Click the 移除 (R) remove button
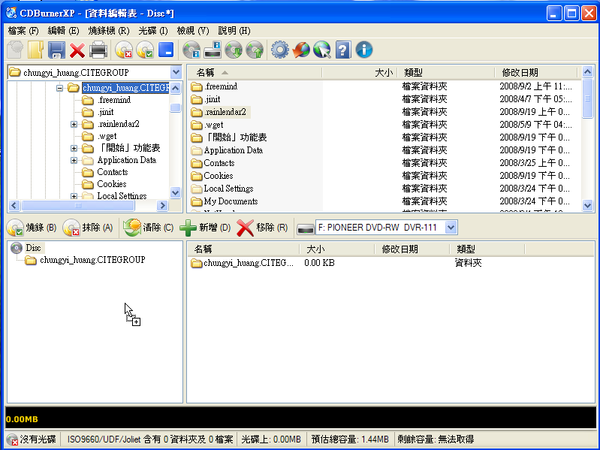The image size is (600, 450). click(x=262, y=228)
